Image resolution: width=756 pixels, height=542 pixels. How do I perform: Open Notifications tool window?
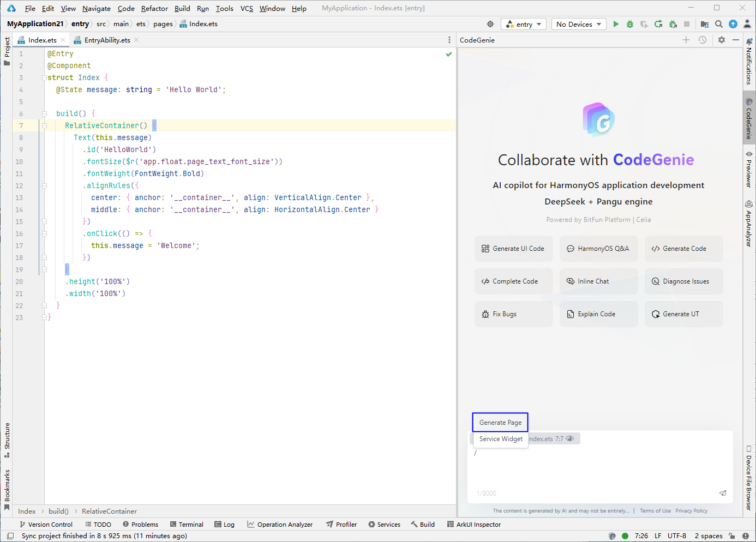[x=749, y=61]
